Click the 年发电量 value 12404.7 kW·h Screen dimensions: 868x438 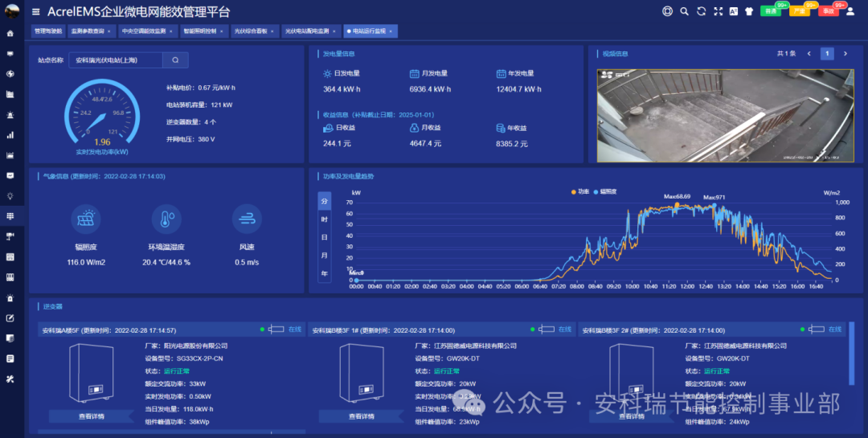coord(518,89)
